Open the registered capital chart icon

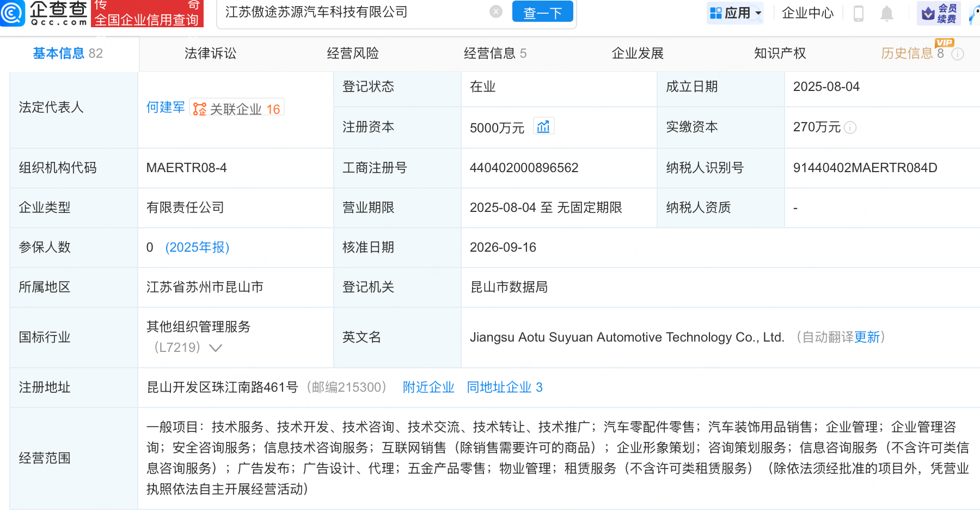pos(543,126)
